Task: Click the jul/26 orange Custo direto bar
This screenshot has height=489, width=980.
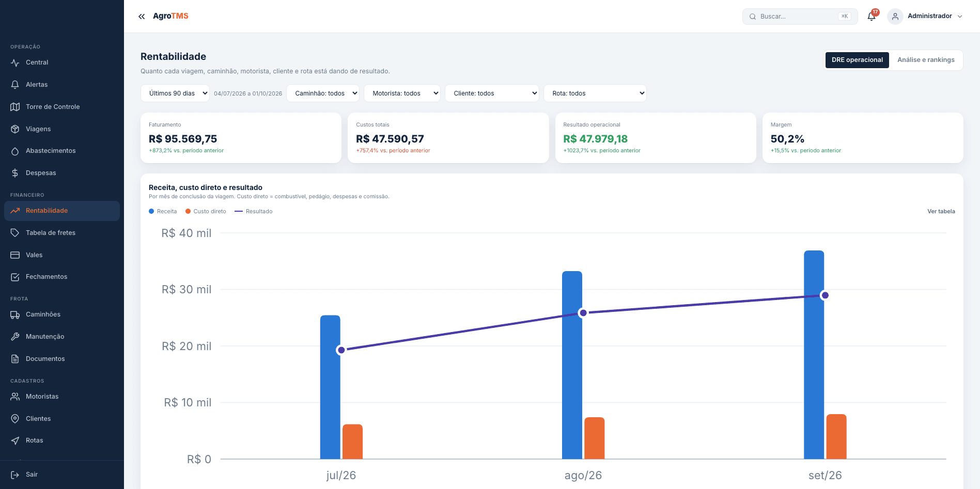Action: pos(353,441)
